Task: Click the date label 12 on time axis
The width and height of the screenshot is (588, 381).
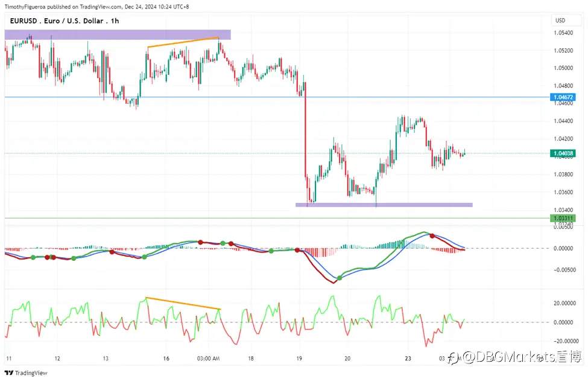Action: click(x=57, y=359)
